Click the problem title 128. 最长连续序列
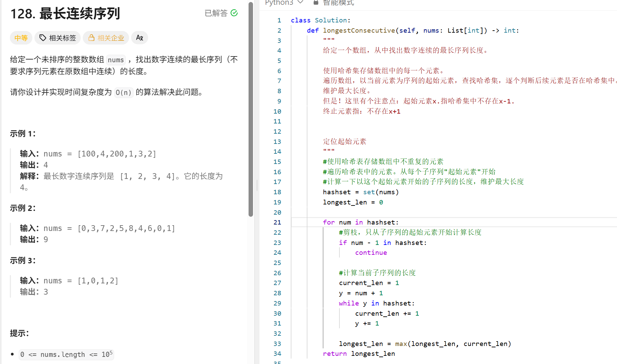This screenshot has height=364, width=617. point(65,14)
